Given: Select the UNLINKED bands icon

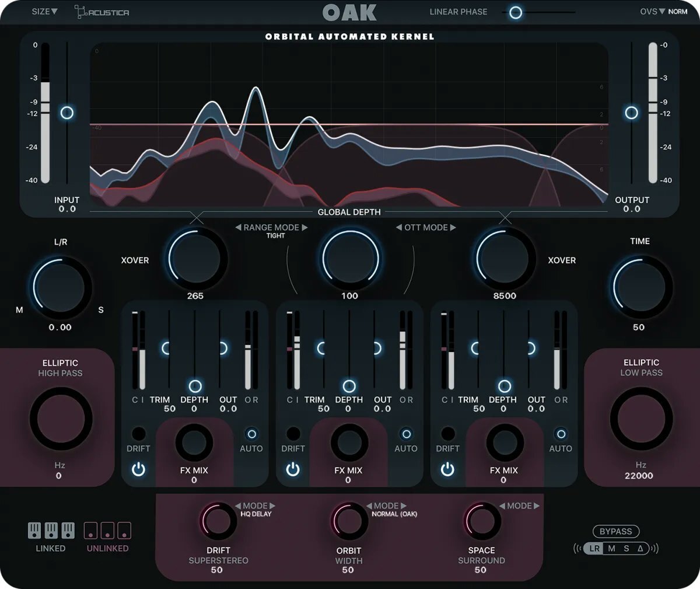Looking at the screenshot, I should [107, 531].
